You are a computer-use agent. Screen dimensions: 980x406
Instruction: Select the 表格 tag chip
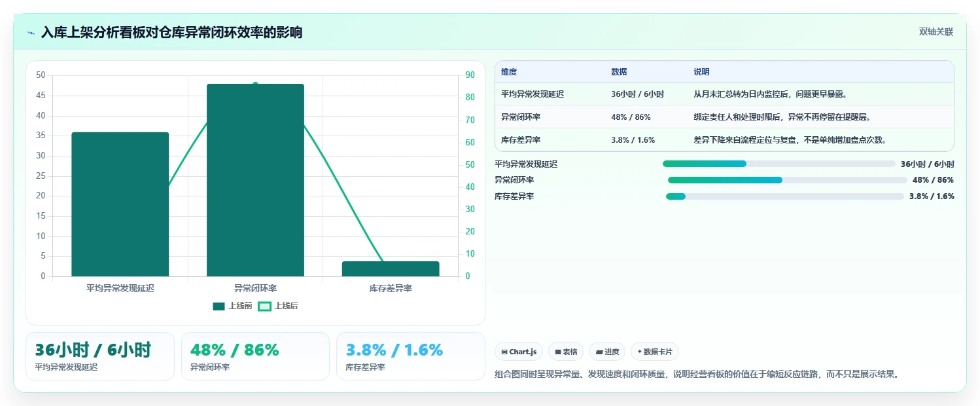pyautogui.click(x=566, y=352)
